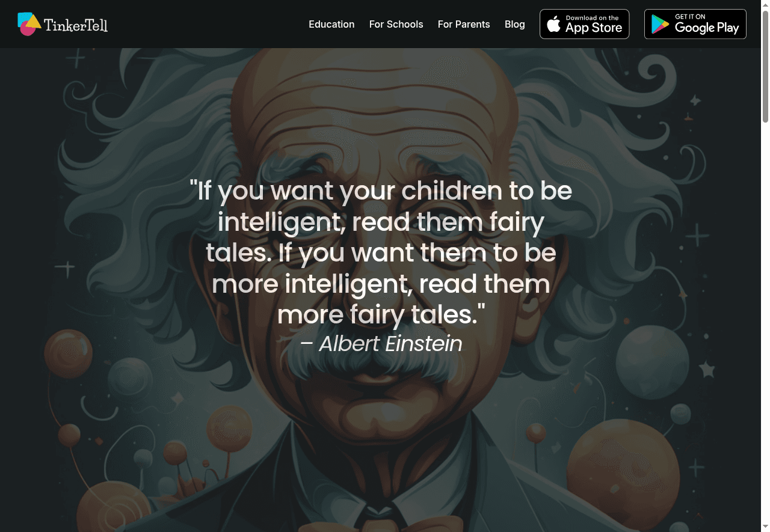Click the scrollbar down arrow
Image resolution: width=770 pixels, height=532 pixels.
click(x=765, y=528)
